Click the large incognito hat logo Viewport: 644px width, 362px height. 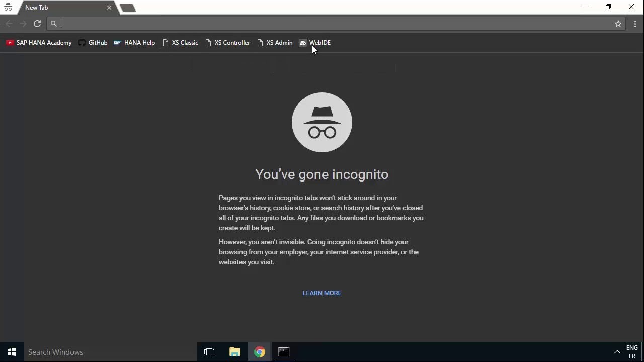click(322, 122)
